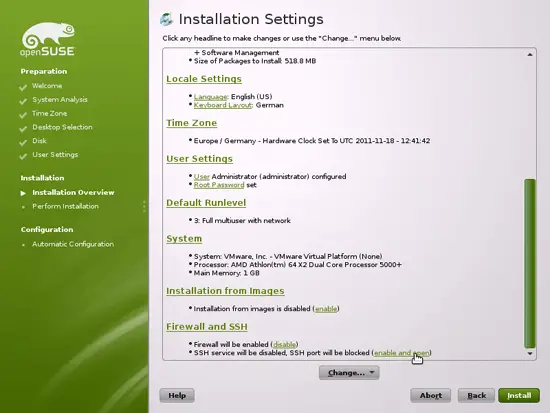550x413 pixels.
Task: Open the Time Zone headline
Action: click(x=192, y=123)
